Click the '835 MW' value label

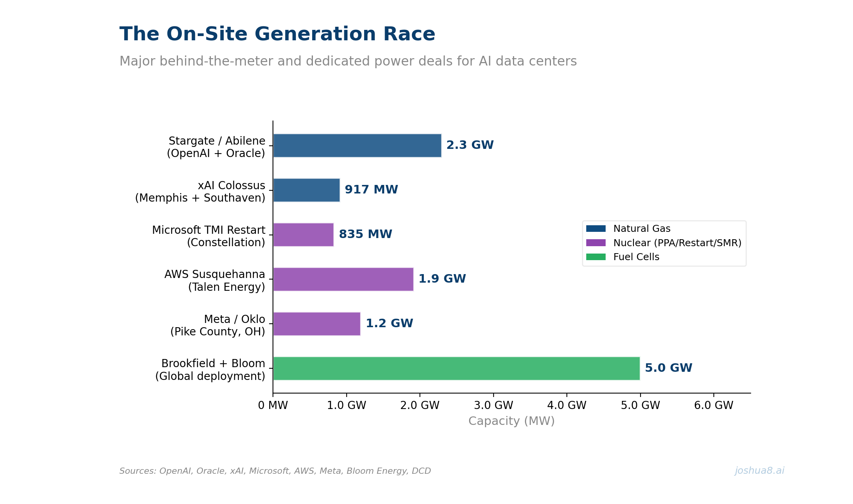click(x=365, y=234)
